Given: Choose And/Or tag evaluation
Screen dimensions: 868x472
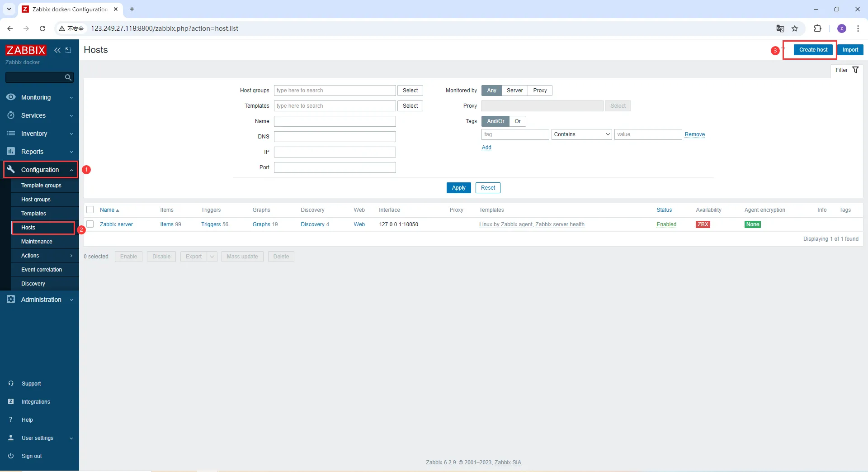Looking at the screenshot, I should (x=495, y=121).
